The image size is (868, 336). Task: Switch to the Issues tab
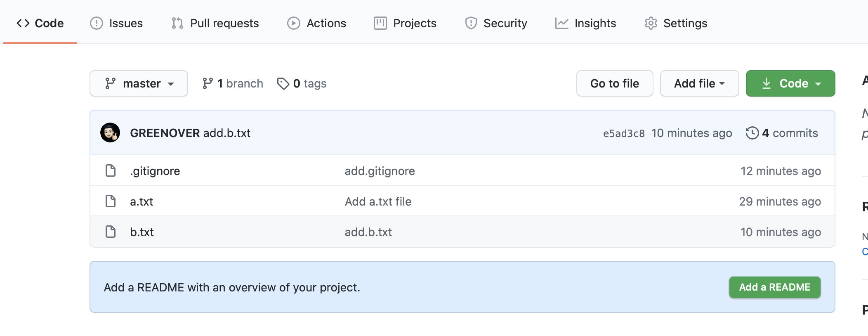pyautogui.click(x=117, y=23)
